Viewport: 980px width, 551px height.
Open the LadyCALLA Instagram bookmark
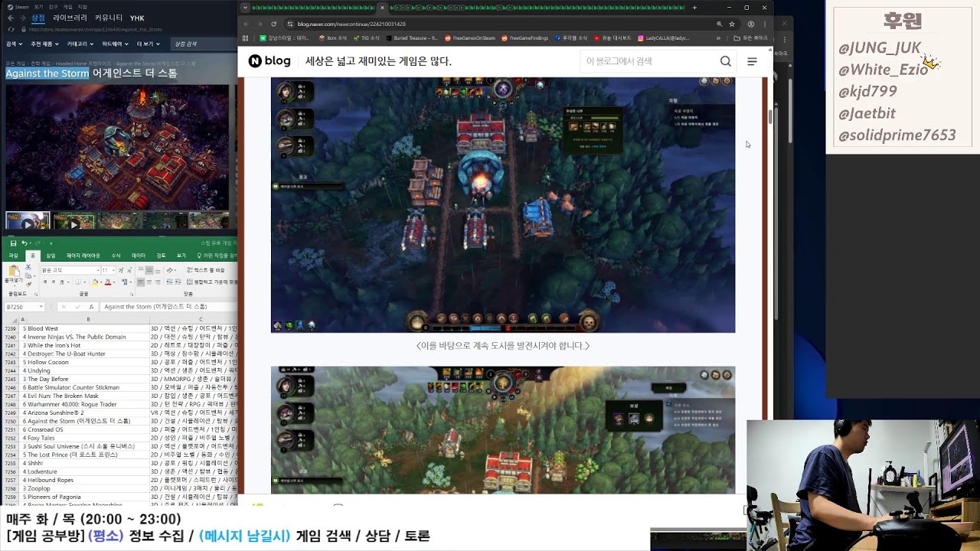(663, 37)
